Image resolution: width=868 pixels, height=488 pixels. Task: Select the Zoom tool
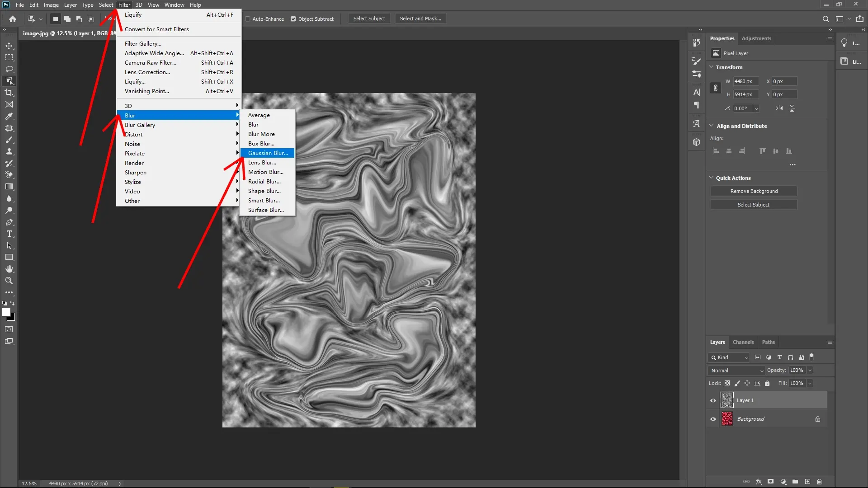(9, 281)
